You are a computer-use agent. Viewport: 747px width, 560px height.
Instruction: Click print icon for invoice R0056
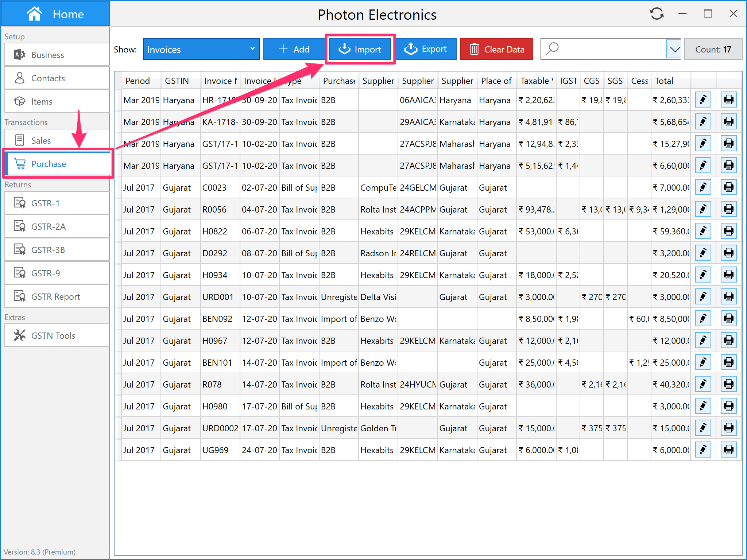pos(728,209)
